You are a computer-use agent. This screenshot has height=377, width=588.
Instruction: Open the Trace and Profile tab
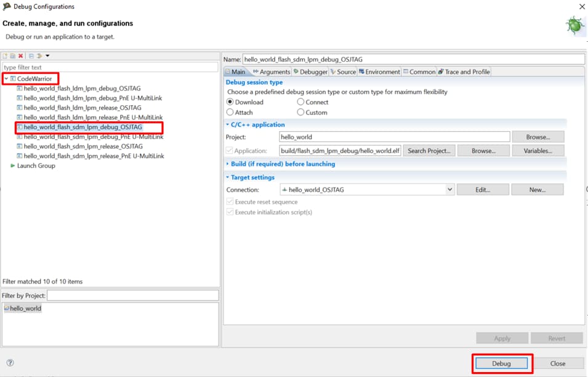pyautogui.click(x=464, y=72)
